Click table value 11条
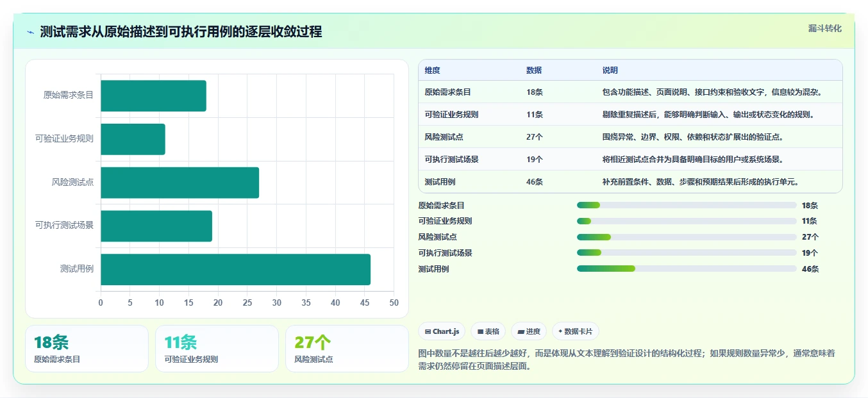Image resolution: width=868 pixels, height=398 pixels. coord(535,115)
